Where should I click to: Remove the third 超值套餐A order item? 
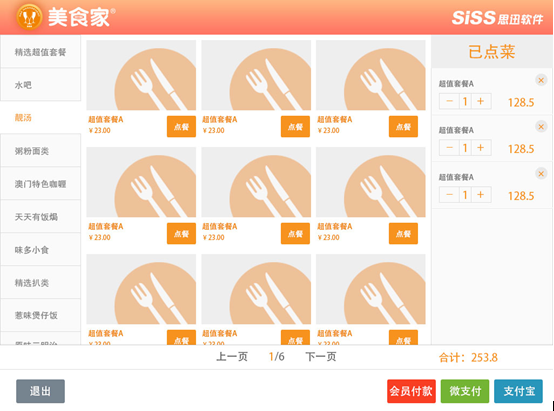click(x=541, y=174)
